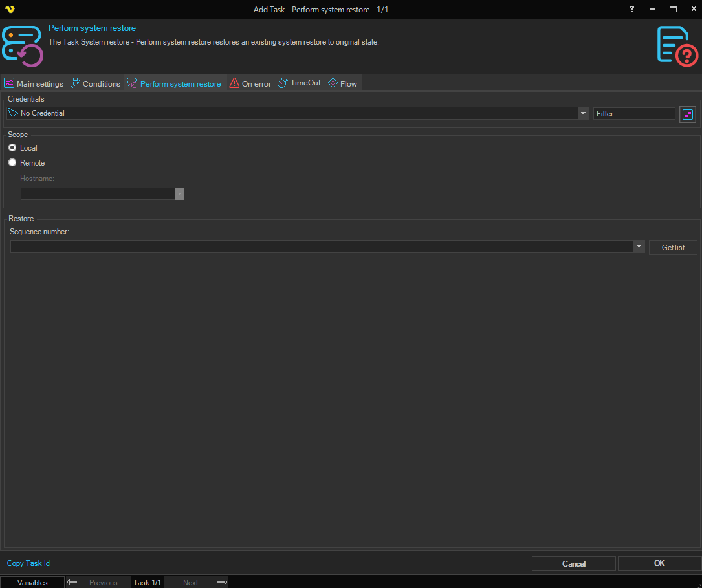Expand the Hostname combo box

click(x=179, y=194)
